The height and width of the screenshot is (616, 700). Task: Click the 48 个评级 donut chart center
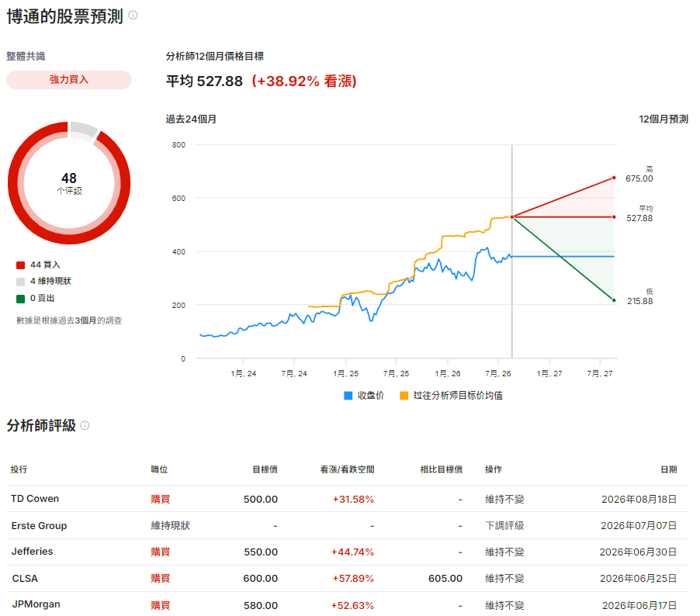click(69, 183)
